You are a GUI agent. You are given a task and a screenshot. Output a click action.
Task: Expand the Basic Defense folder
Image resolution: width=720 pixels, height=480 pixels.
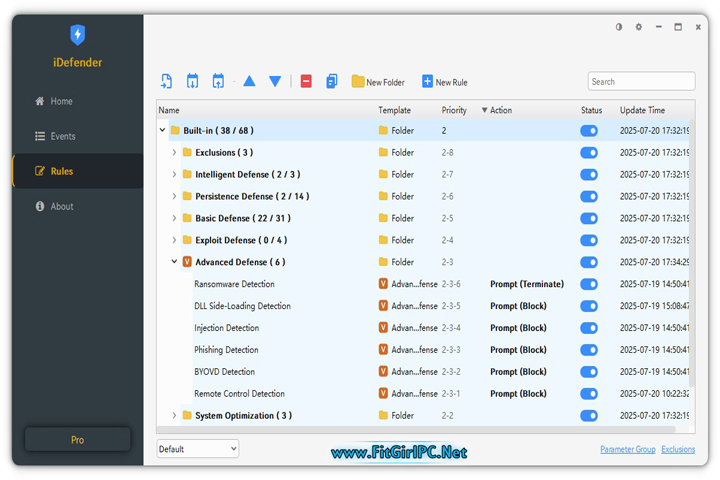(174, 218)
